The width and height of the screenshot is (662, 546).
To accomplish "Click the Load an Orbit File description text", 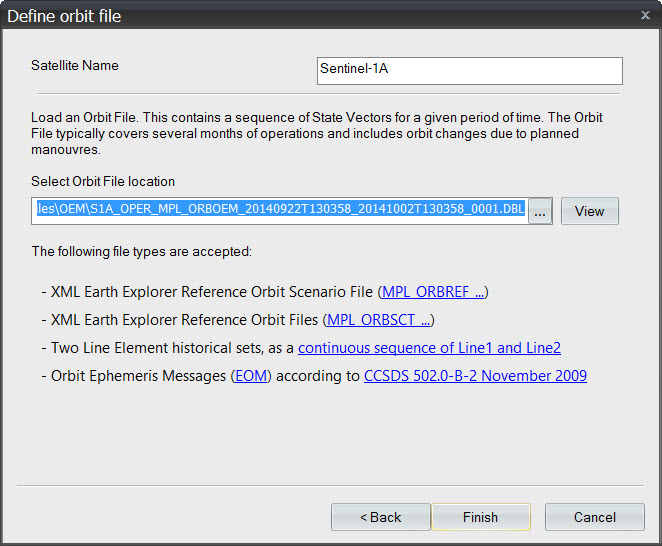I will (x=316, y=133).
